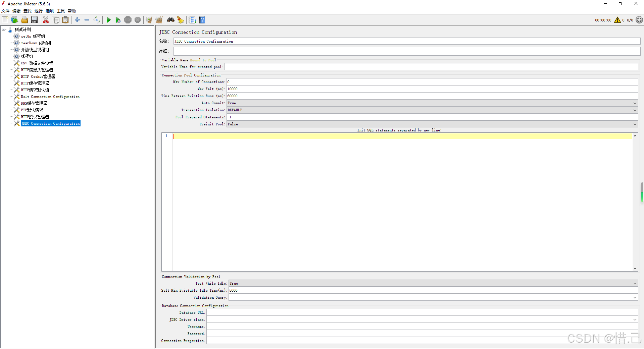Clear all results with double broom

tap(159, 20)
